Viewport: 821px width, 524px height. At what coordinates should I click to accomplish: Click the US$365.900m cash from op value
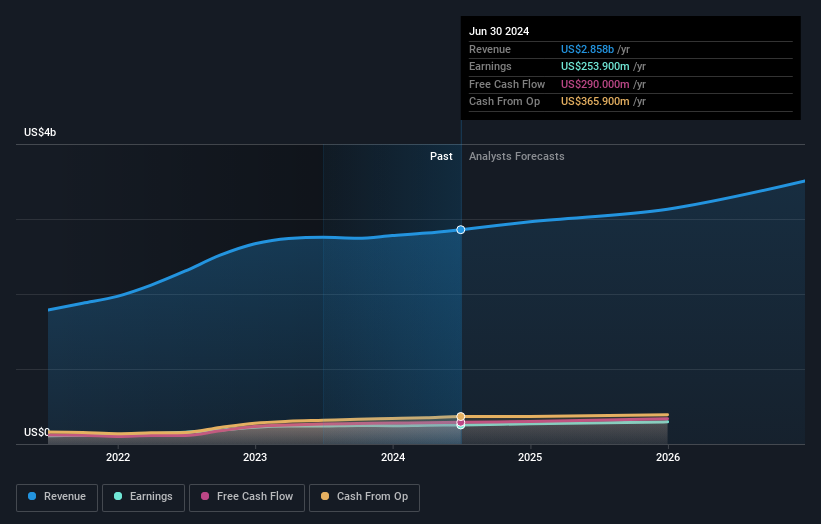tap(595, 102)
